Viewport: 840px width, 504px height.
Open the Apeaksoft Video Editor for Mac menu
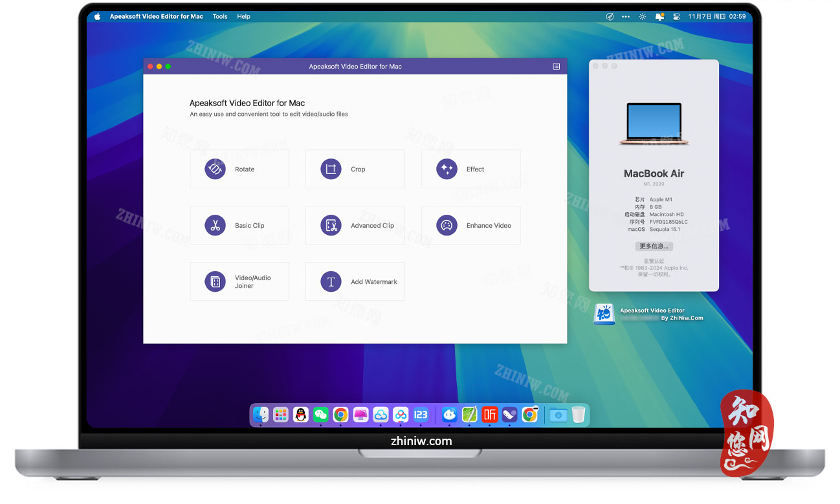click(x=157, y=17)
